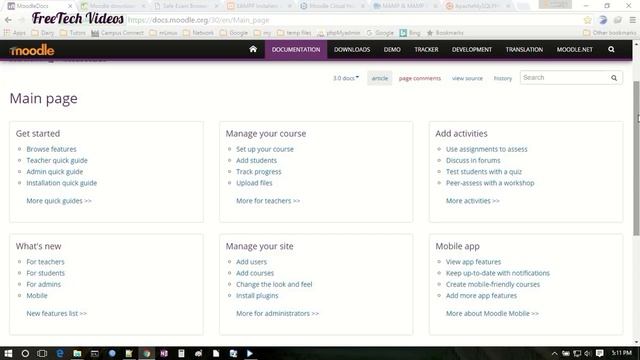Viewport: 640px width, 360px height.
Task: Open the view source tab
Action: tap(467, 78)
